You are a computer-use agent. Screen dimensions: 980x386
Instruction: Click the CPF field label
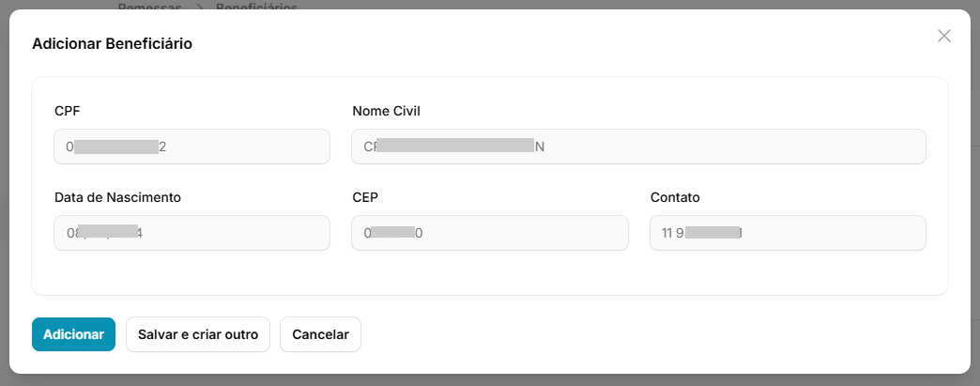pyautogui.click(x=68, y=111)
